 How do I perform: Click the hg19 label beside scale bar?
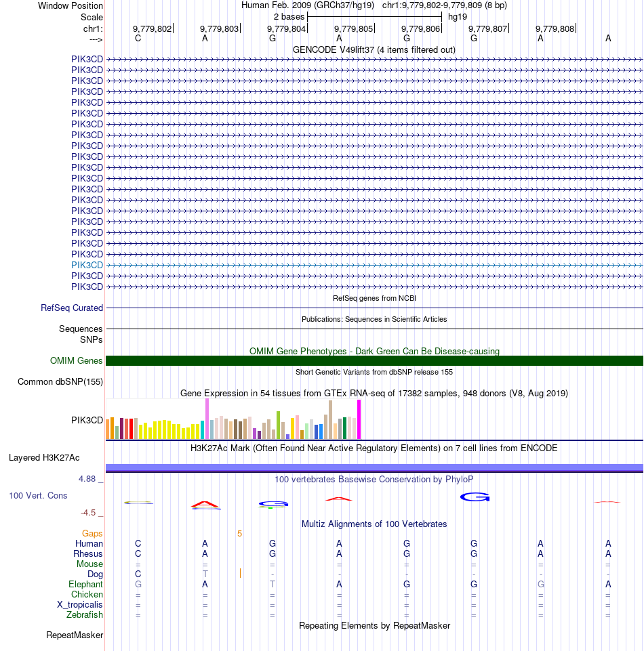(458, 17)
